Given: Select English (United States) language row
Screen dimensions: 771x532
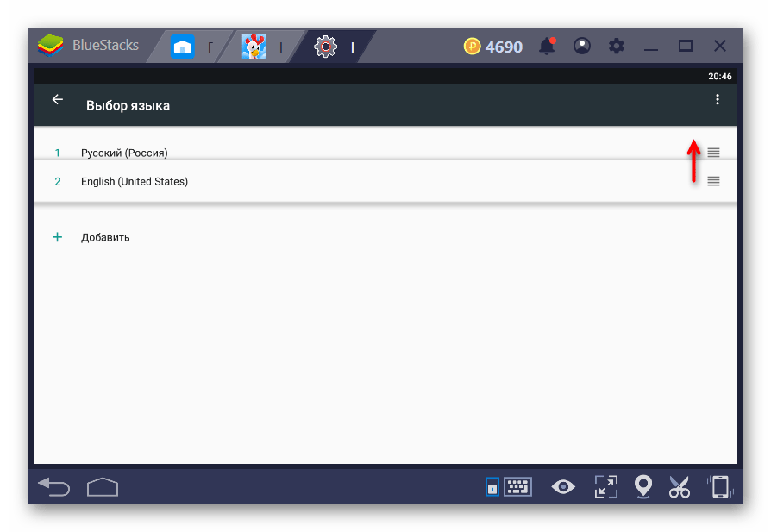Looking at the screenshot, I should point(385,181).
